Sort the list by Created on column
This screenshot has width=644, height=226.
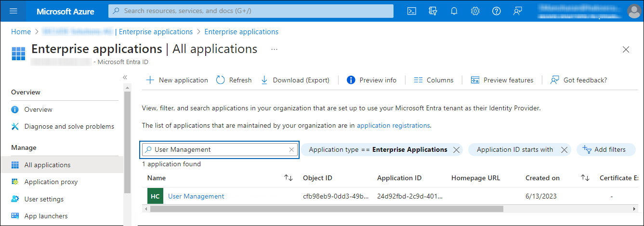[x=585, y=178]
